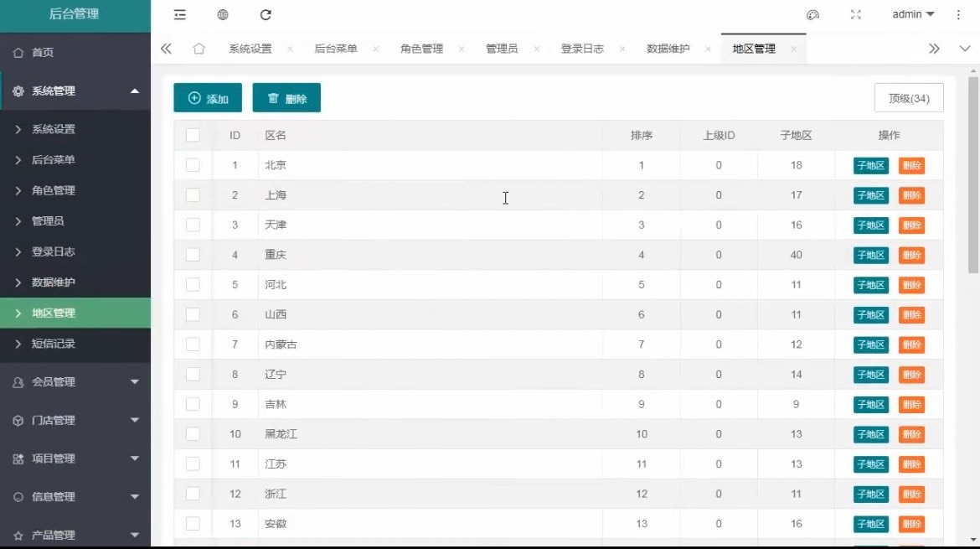
Task: Open the three-dot more options icon
Action: (958, 14)
